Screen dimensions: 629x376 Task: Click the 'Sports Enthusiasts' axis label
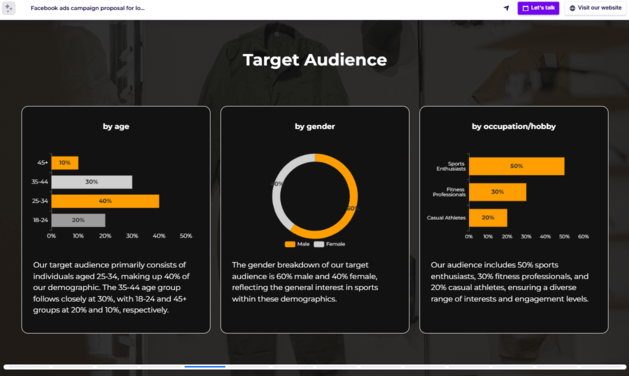[451, 166]
